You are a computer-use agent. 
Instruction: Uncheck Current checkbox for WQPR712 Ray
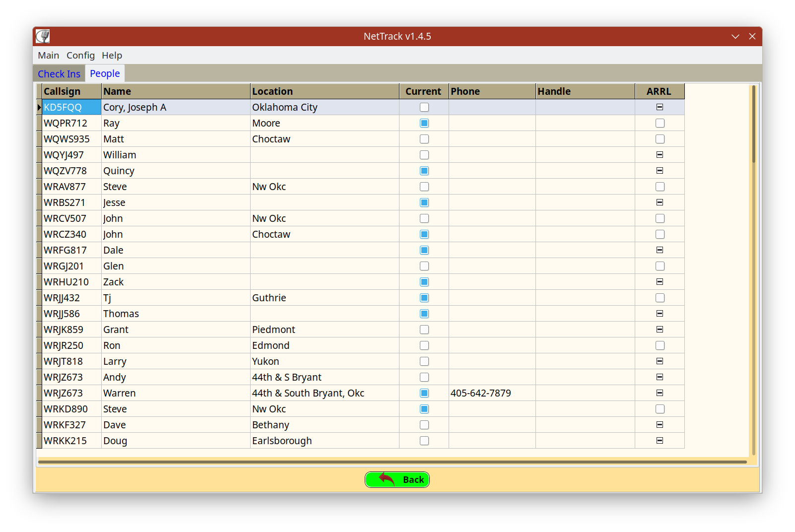coord(424,123)
